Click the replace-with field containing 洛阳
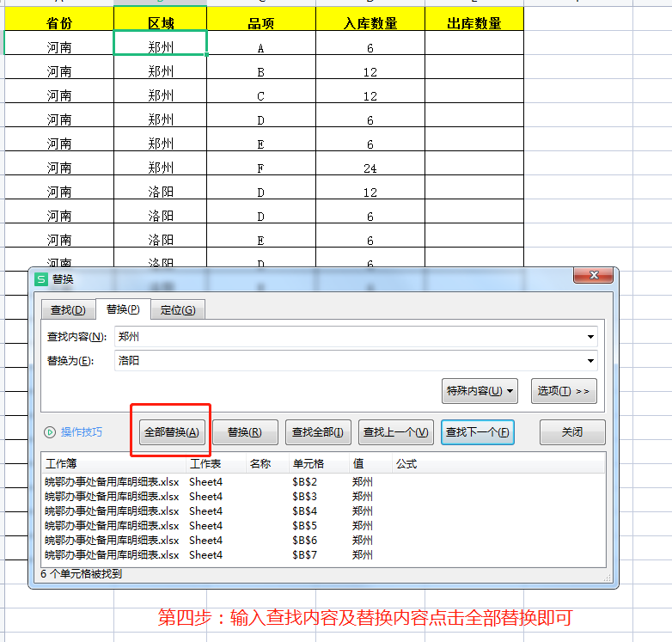This screenshot has height=642, width=672. pyautogui.click(x=356, y=361)
